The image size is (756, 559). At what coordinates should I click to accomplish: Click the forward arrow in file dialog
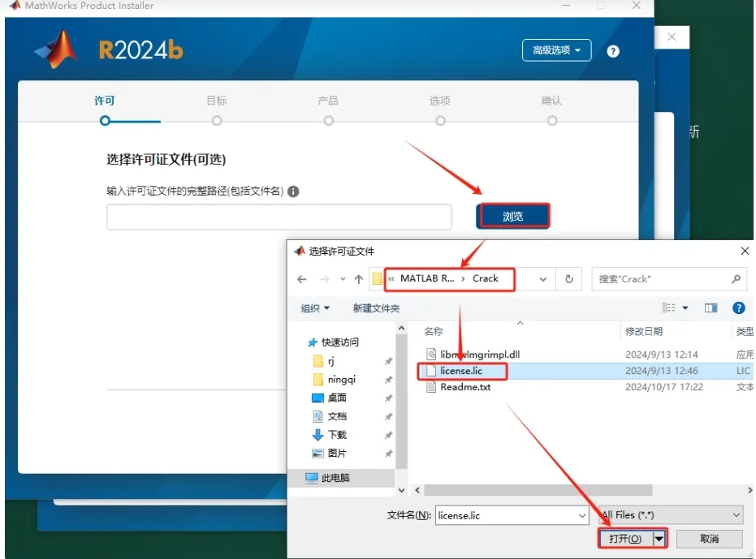click(325, 279)
